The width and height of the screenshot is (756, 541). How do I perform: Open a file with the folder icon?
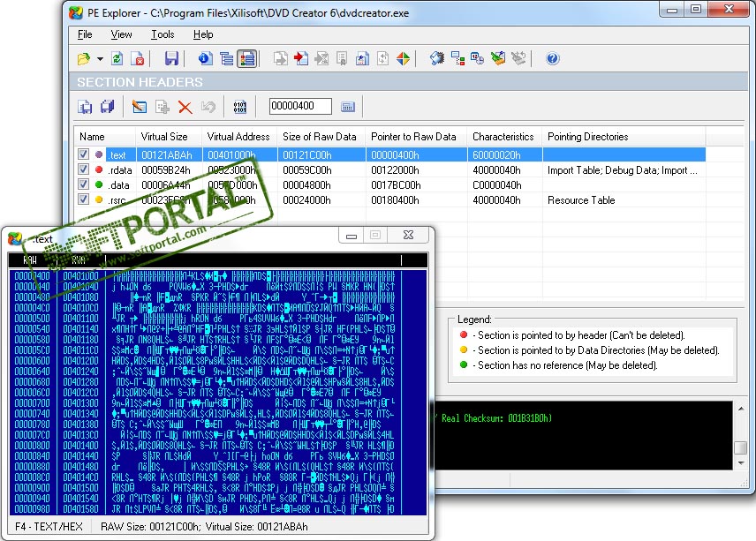tap(84, 59)
